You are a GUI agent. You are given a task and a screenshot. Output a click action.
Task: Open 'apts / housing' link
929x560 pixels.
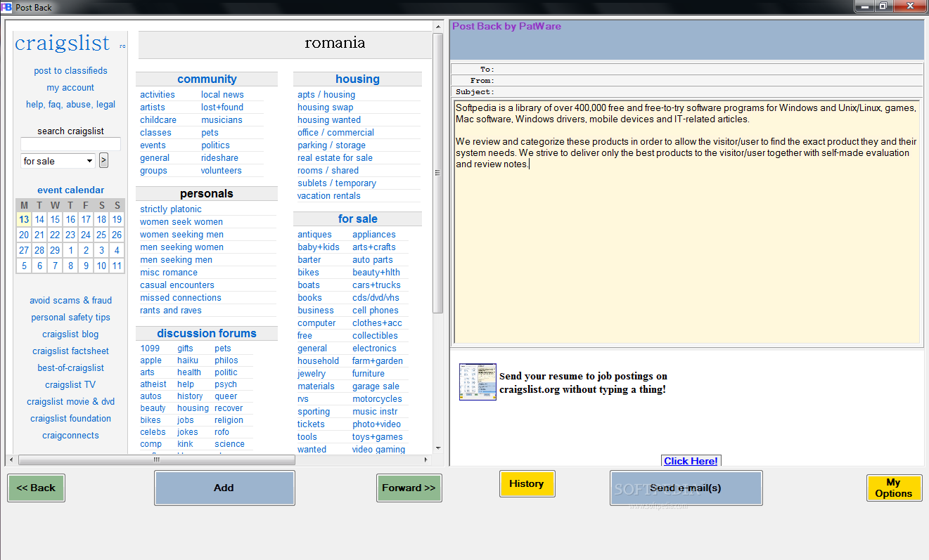point(326,94)
